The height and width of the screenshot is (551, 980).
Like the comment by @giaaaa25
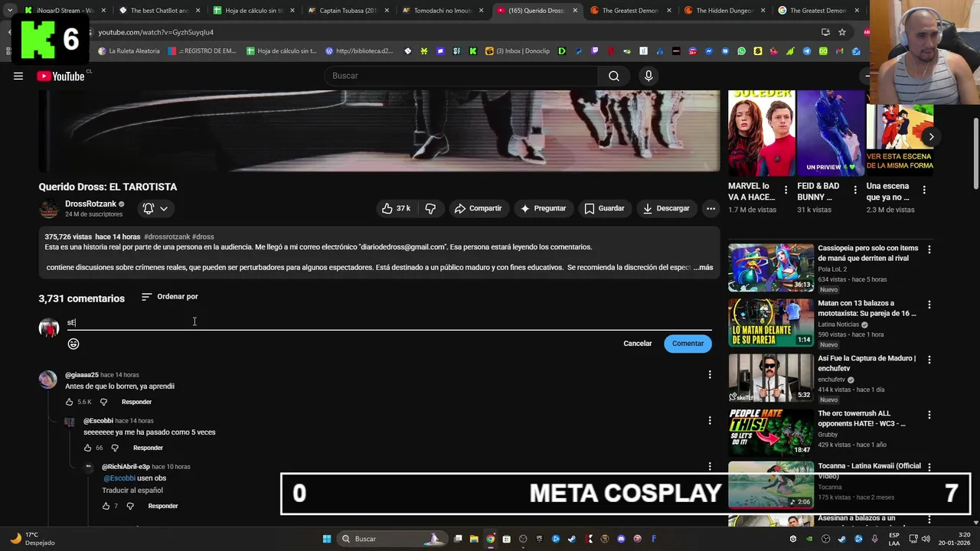point(70,402)
